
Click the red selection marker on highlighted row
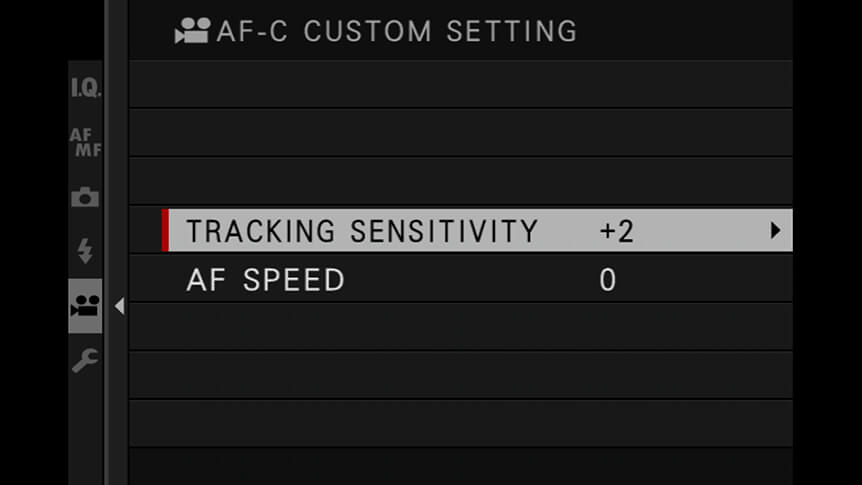pyautogui.click(x=165, y=230)
